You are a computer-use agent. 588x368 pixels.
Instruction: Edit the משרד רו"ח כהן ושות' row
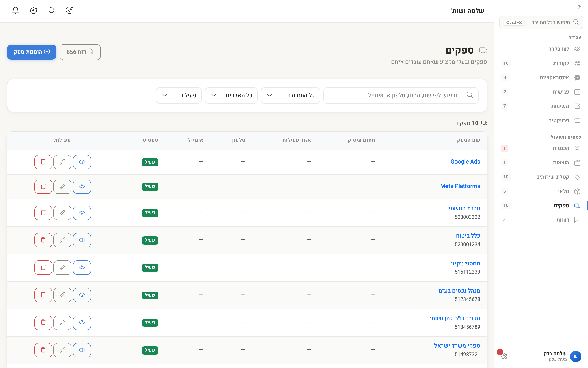click(x=62, y=322)
